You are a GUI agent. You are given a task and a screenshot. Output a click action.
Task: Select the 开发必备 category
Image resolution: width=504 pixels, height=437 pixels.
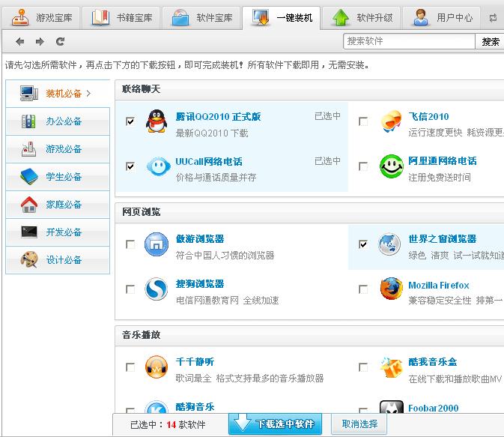point(58,232)
